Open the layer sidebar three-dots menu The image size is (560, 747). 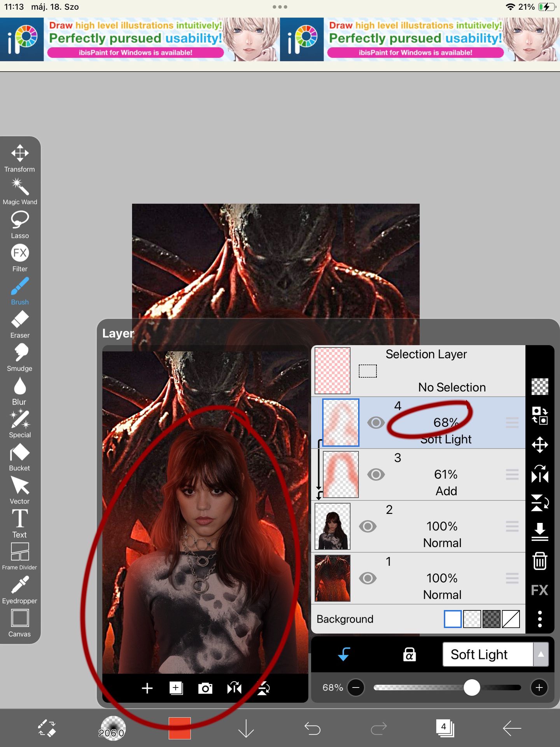click(540, 619)
